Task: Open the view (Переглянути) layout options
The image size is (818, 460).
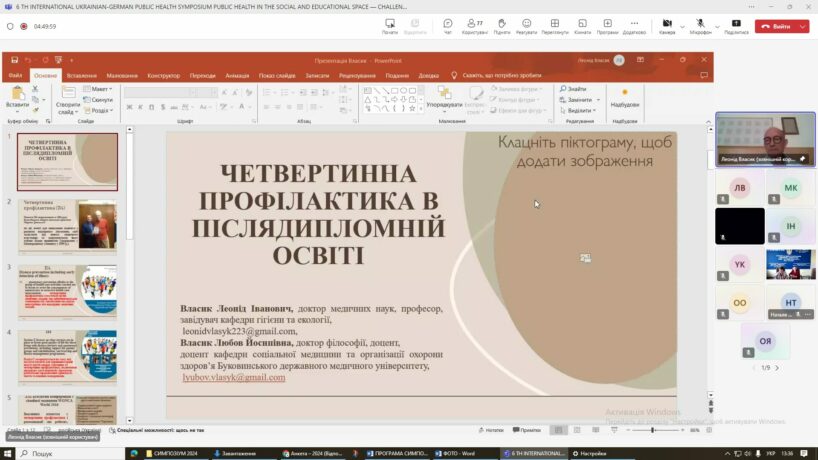Action: click(555, 23)
